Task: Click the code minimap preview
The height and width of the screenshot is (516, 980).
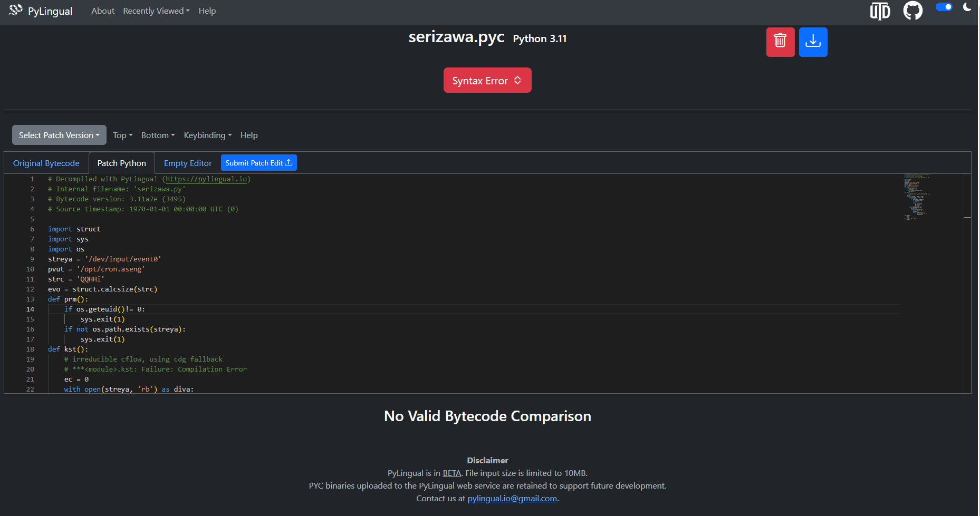Action: tap(917, 197)
